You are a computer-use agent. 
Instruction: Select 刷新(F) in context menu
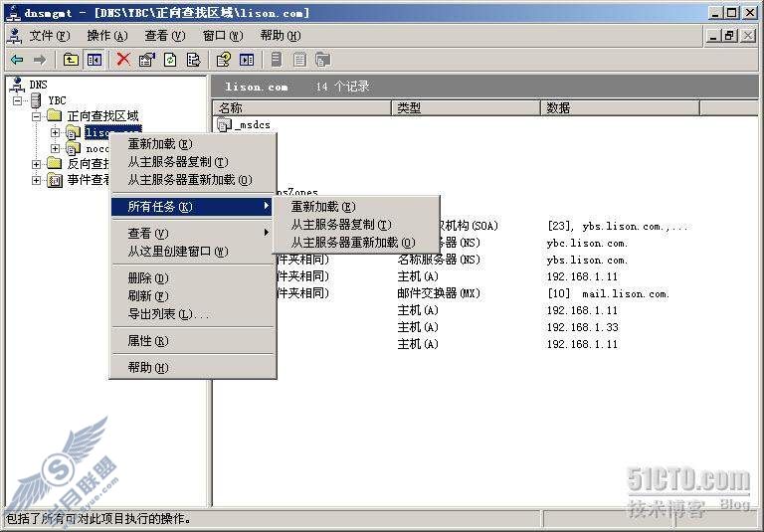192,295
